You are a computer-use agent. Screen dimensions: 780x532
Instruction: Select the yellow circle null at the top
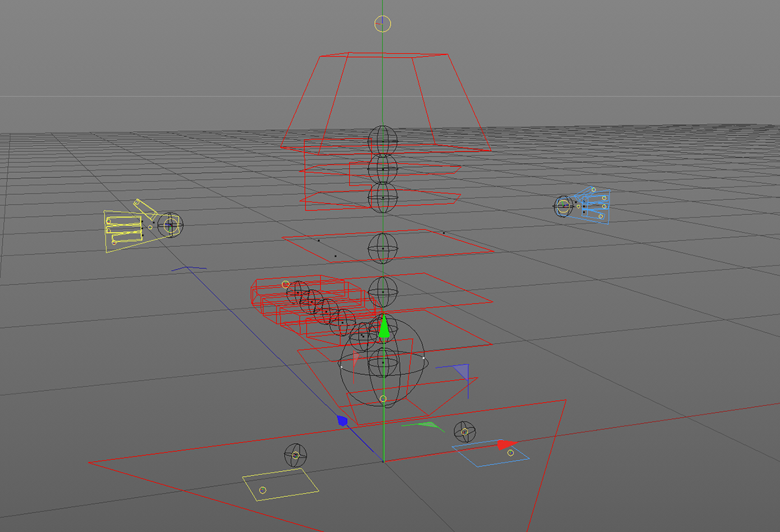click(383, 24)
